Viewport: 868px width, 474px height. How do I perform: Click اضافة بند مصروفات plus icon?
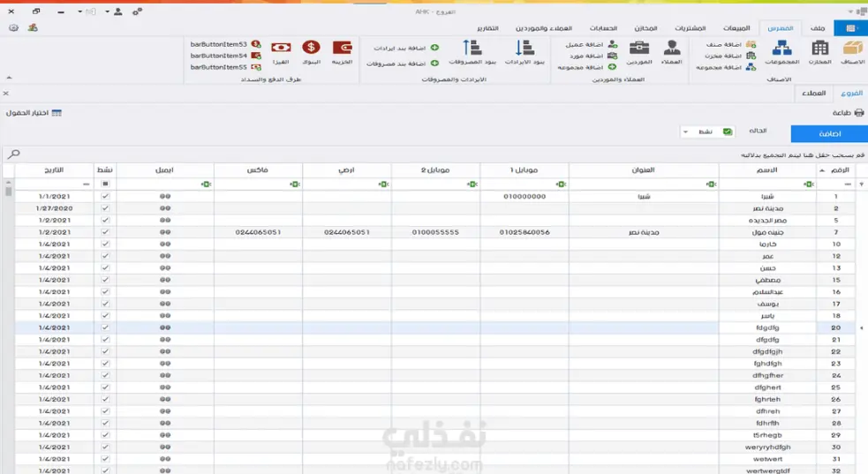434,64
